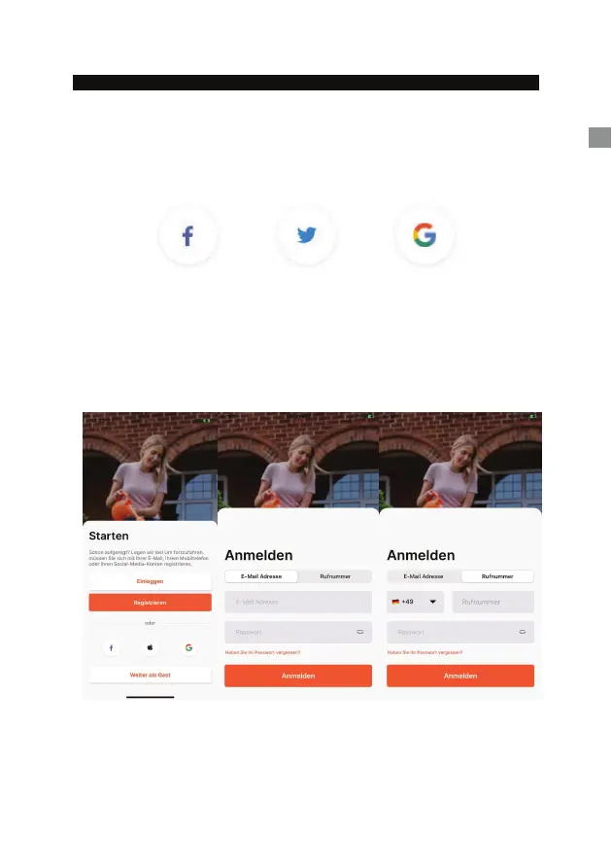Click the E-Mail Adresse input field
The image size is (612, 868).
coord(298,602)
